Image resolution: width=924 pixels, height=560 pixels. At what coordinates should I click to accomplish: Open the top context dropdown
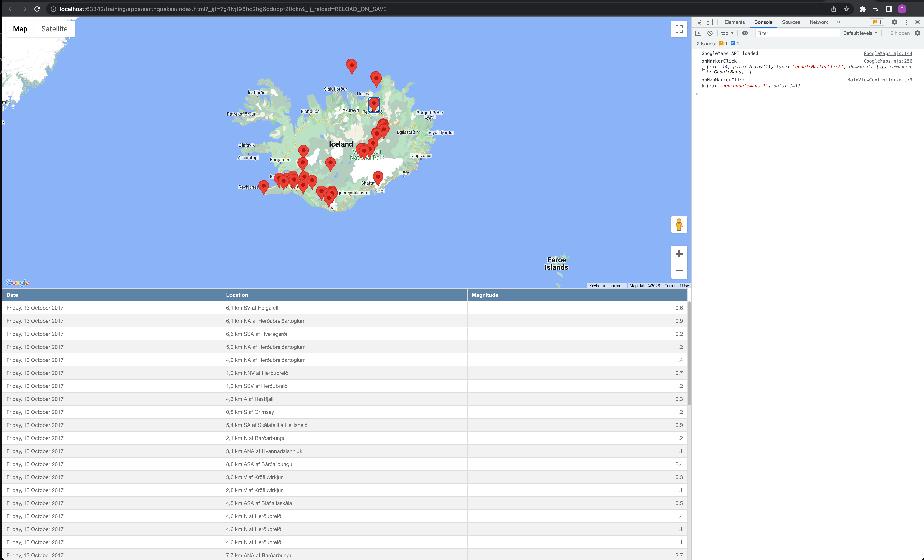coord(727,33)
